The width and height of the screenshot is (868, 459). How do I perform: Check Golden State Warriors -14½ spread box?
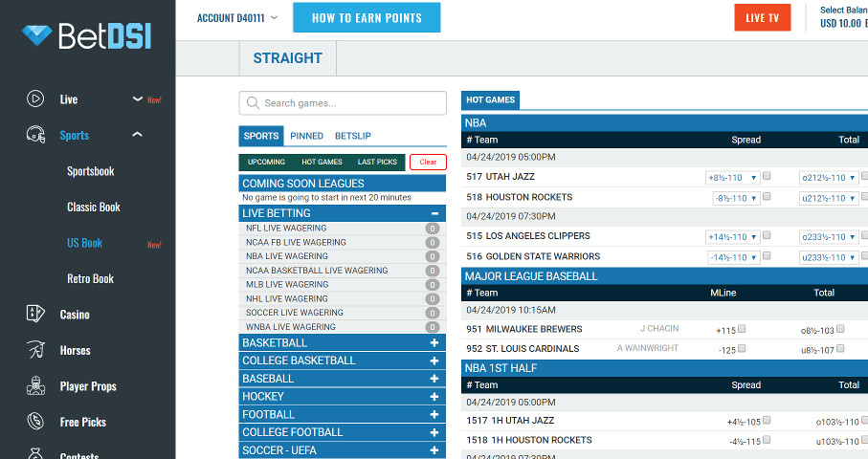tap(767, 255)
